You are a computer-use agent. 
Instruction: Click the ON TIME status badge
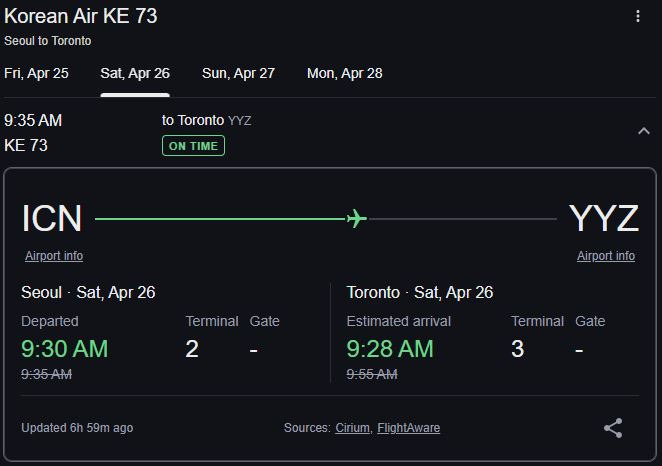tap(193, 145)
